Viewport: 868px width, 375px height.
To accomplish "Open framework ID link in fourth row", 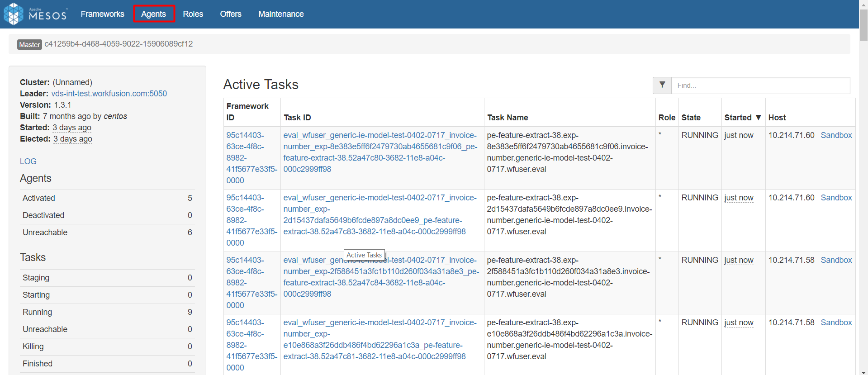I will coord(251,345).
